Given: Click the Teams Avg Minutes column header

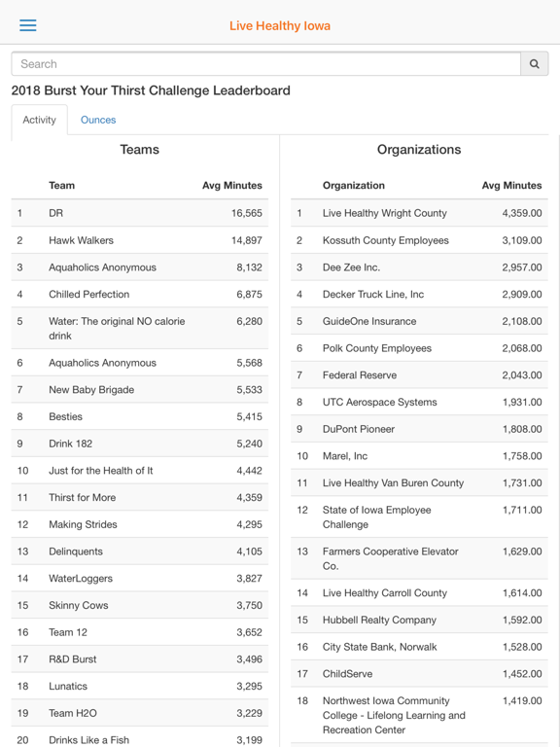Looking at the screenshot, I should 232,186.
